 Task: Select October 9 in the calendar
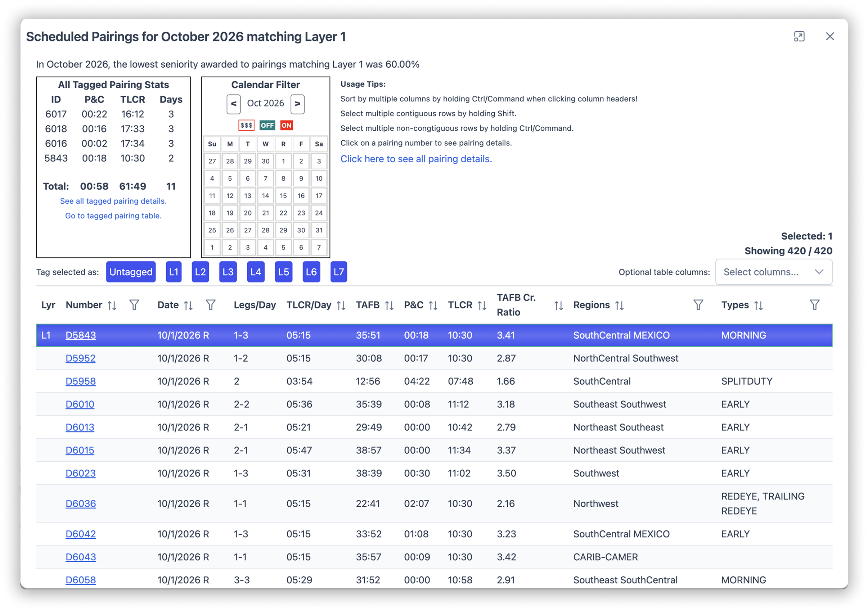(301, 178)
